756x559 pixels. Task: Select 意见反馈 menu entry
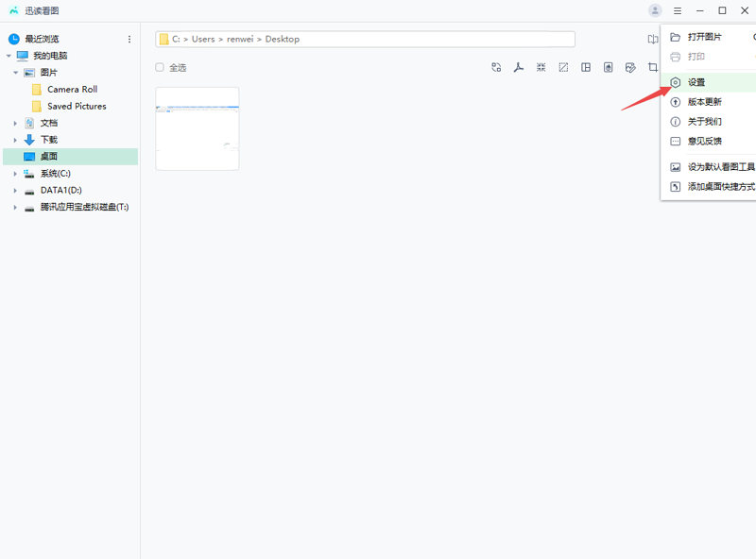point(708,142)
